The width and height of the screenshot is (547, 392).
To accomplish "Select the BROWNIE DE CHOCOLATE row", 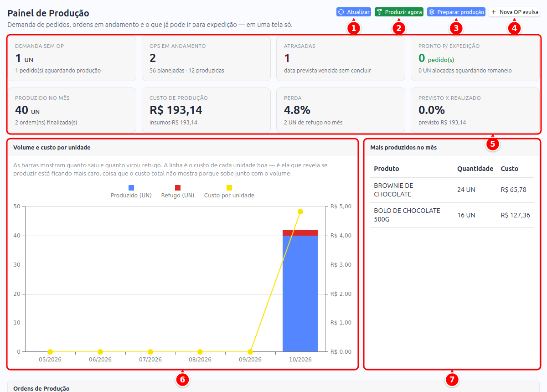I will tap(452, 190).
